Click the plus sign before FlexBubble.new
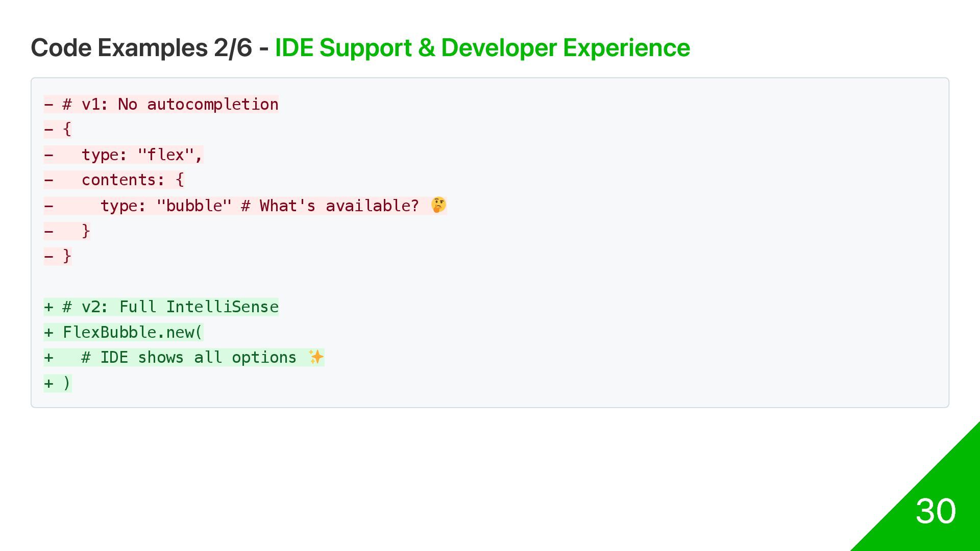Viewport: 980px width, 551px height. [48, 333]
